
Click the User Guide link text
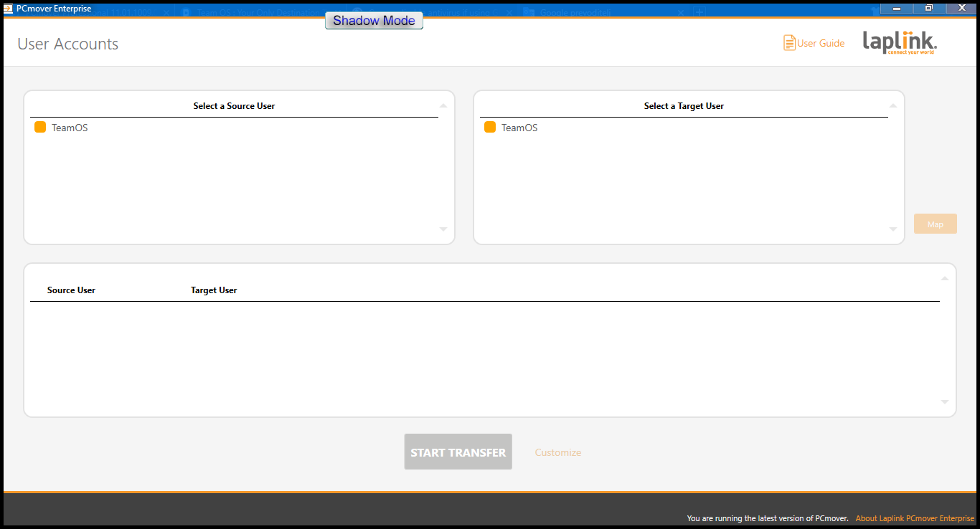tap(821, 43)
